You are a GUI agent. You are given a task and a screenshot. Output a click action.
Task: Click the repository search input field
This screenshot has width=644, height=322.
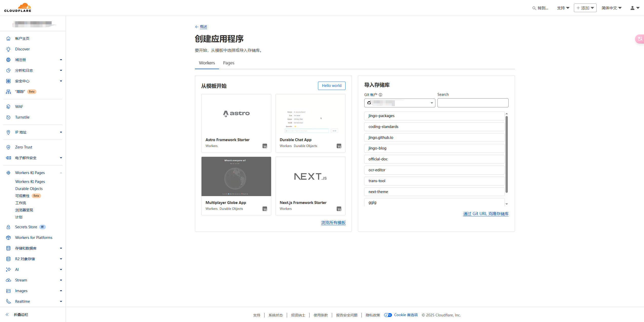coord(473,103)
